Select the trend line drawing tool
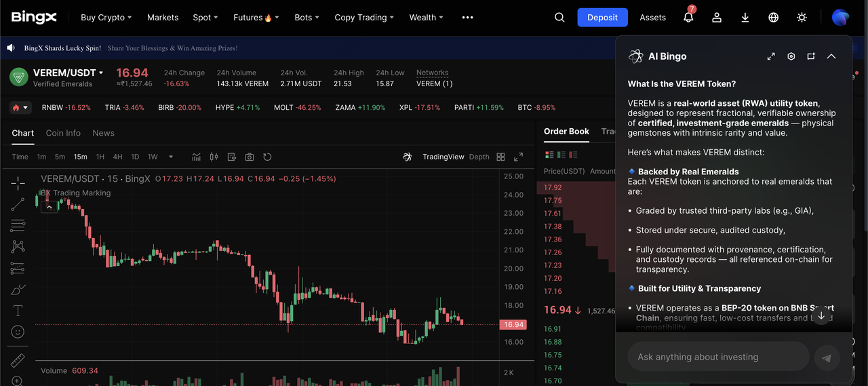 tap(18, 204)
